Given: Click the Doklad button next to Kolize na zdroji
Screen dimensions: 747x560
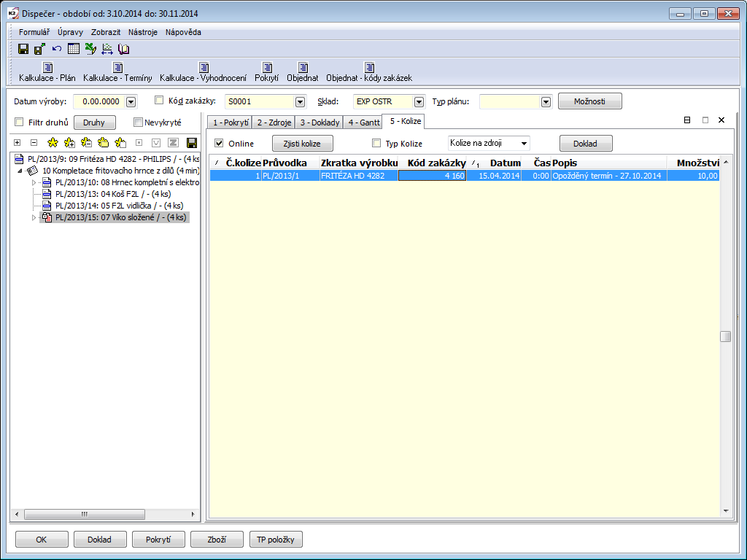Looking at the screenshot, I should [x=586, y=144].
